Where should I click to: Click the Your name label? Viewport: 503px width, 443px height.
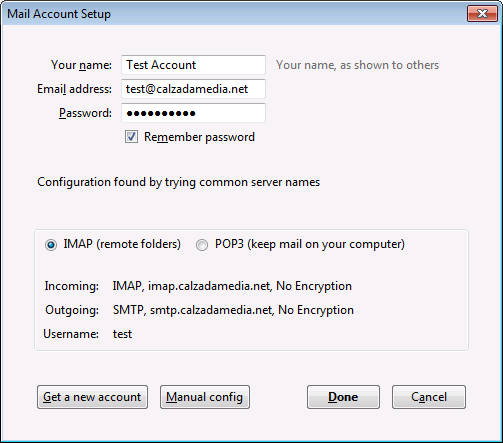(x=81, y=65)
